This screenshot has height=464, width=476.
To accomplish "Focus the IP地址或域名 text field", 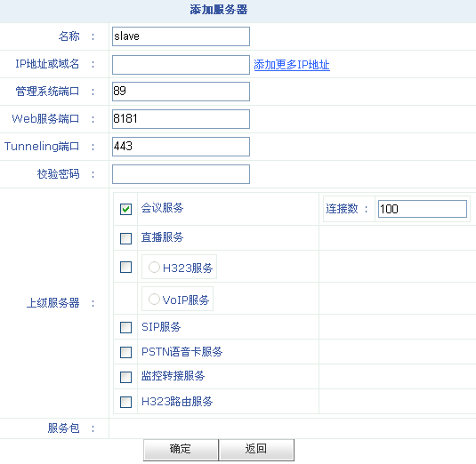I will coord(181,65).
